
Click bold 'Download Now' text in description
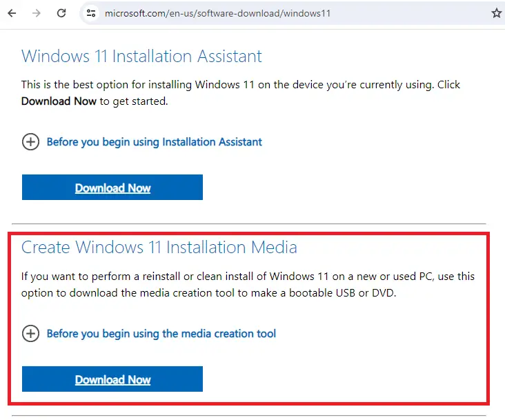pyautogui.click(x=59, y=101)
